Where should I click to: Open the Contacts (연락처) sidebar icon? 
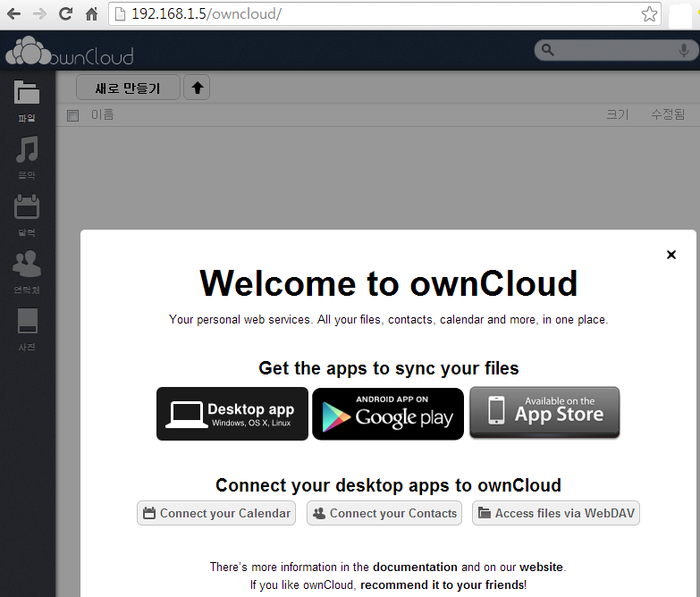click(27, 270)
